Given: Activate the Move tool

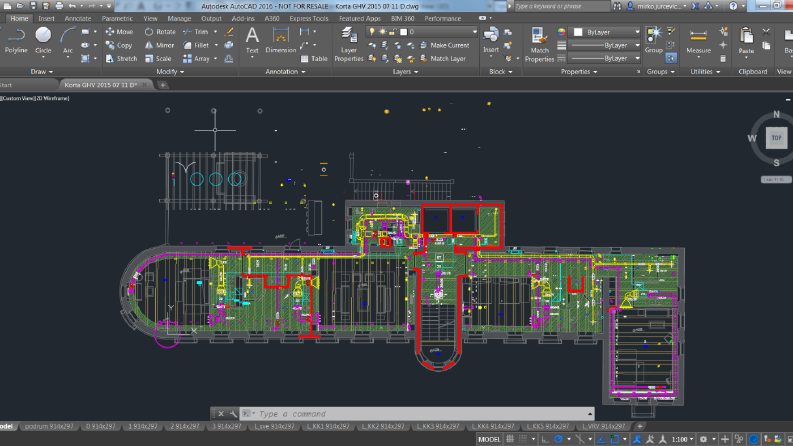Looking at the screenshot, I should point(119,31).
